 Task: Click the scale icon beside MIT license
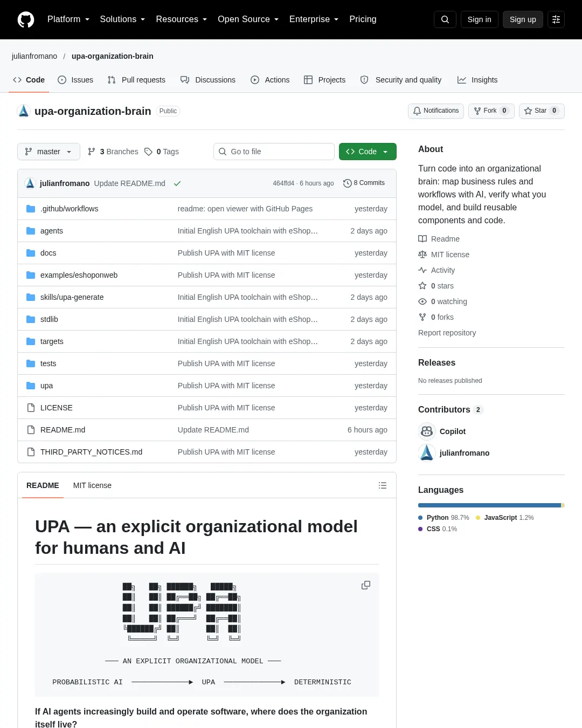422,255
